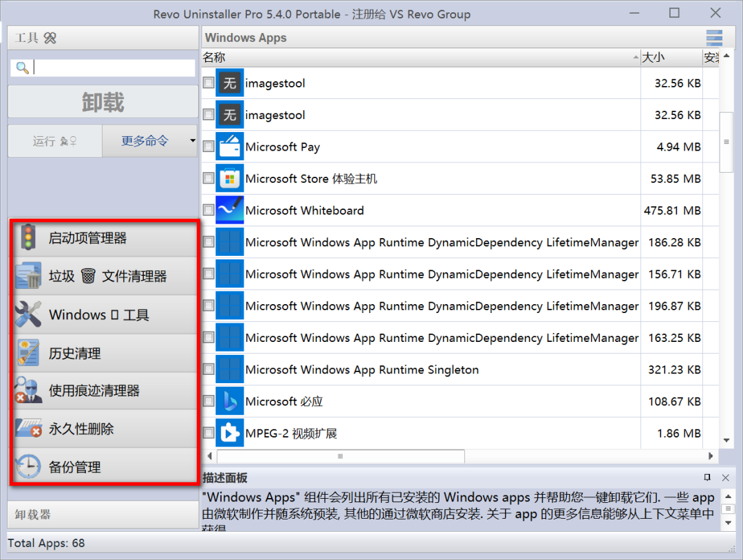Click the Microsoft Store 体验主机 icon
The width and height of the screenshot is (743, 560).
coord(230,179)
